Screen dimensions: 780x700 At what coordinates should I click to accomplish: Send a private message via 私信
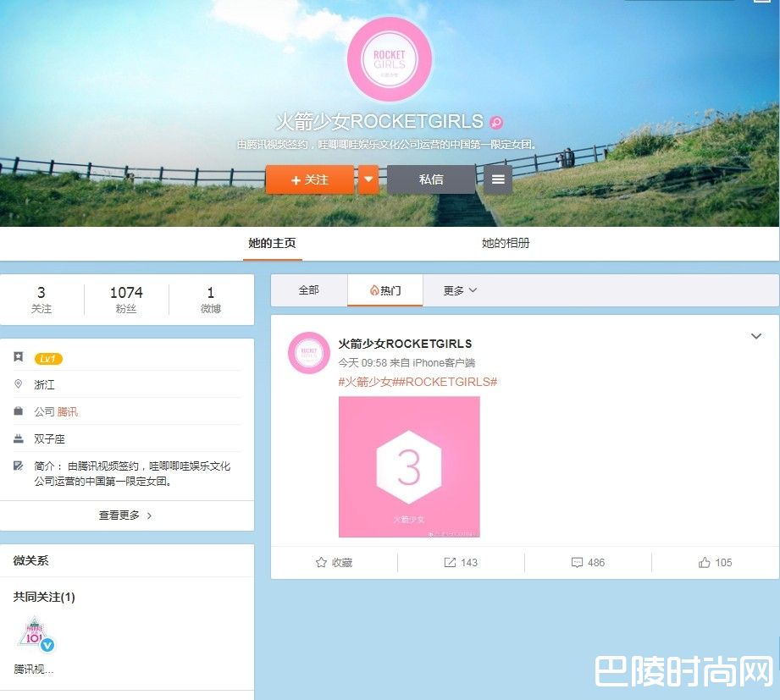click(431, 179)
